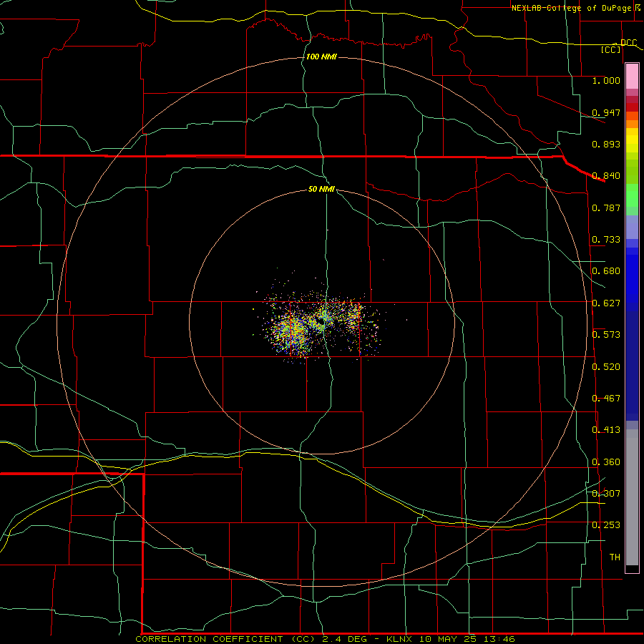
Task: Select the 0.467 legend value
Action: point(606,399)
